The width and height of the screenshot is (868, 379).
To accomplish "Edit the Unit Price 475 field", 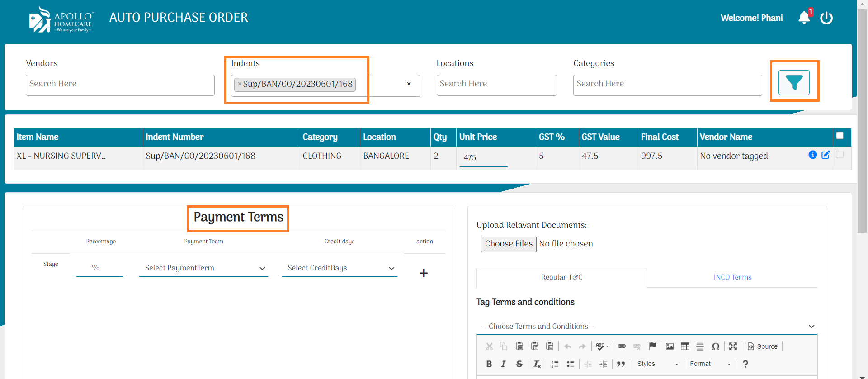I will (x=483, y=157).
